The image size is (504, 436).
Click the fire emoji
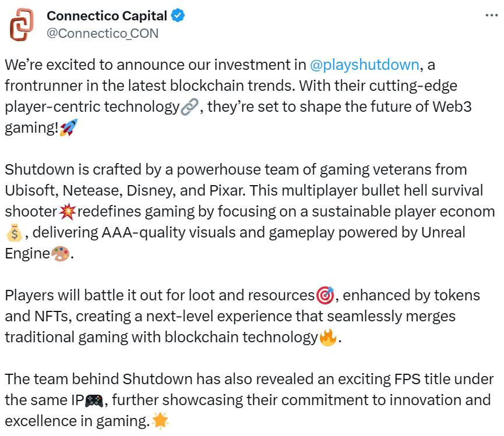[328, 338]
